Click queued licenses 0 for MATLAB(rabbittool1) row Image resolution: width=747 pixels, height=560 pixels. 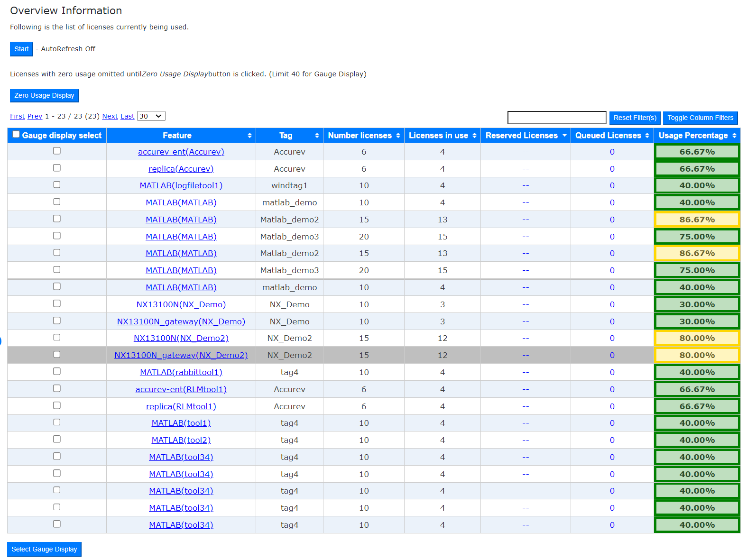coord(612,372)
